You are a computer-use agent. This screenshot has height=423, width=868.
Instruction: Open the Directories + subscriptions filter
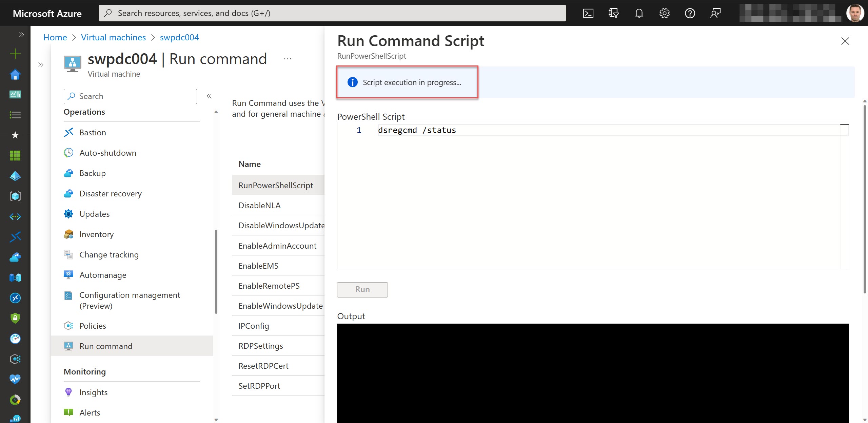tap(614, 13)
